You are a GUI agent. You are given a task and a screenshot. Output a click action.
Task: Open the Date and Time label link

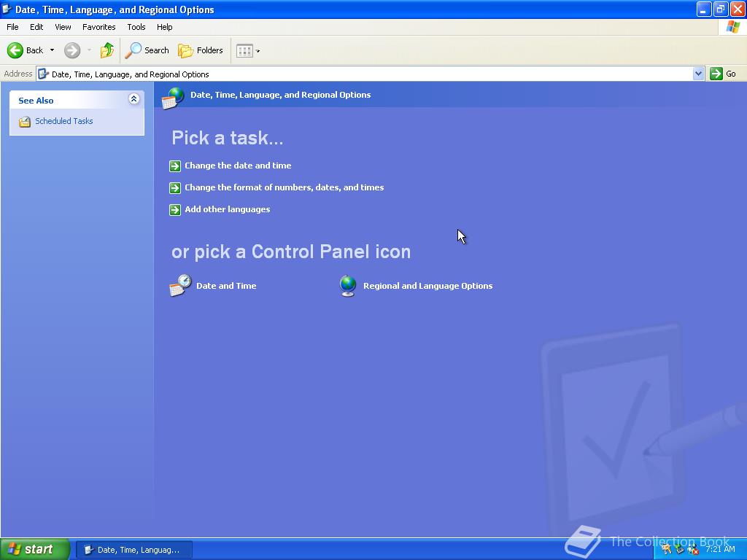pyautogui.click(x=226, y=286)
